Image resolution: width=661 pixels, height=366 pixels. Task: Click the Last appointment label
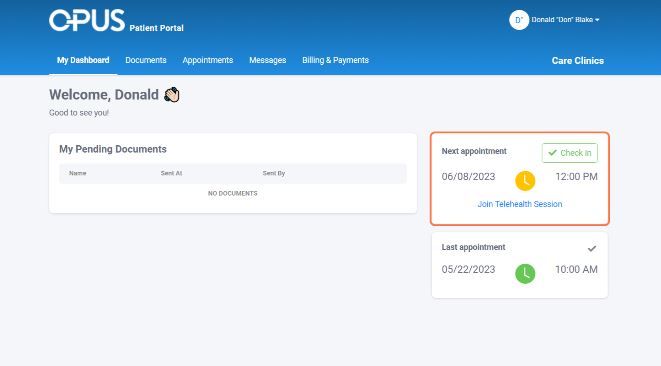coord(473,247)
